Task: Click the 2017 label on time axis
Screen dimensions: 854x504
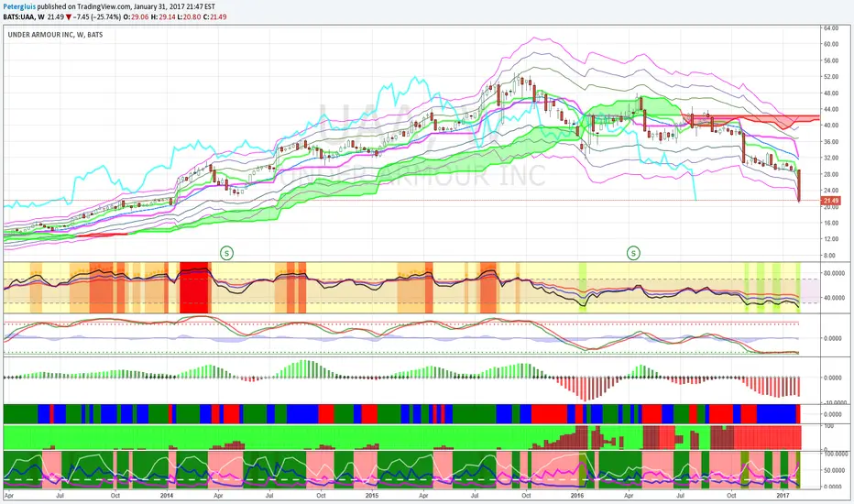Action: point(783,495)
